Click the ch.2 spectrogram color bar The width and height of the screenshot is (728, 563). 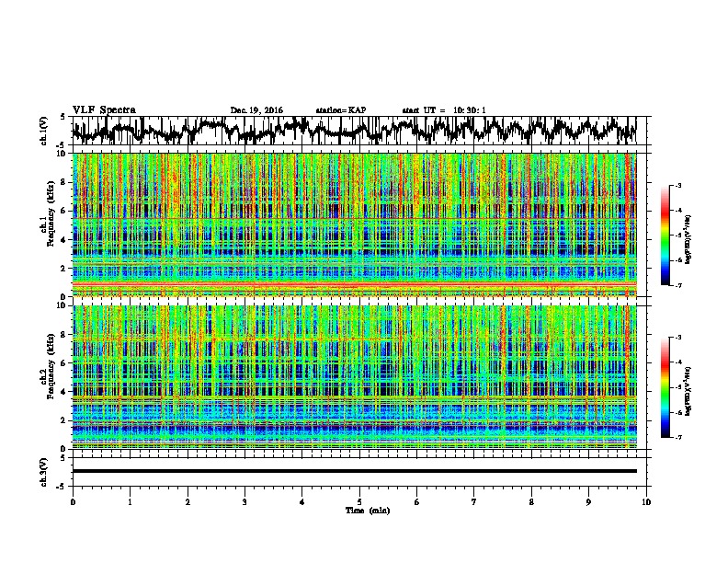(665, 387)
